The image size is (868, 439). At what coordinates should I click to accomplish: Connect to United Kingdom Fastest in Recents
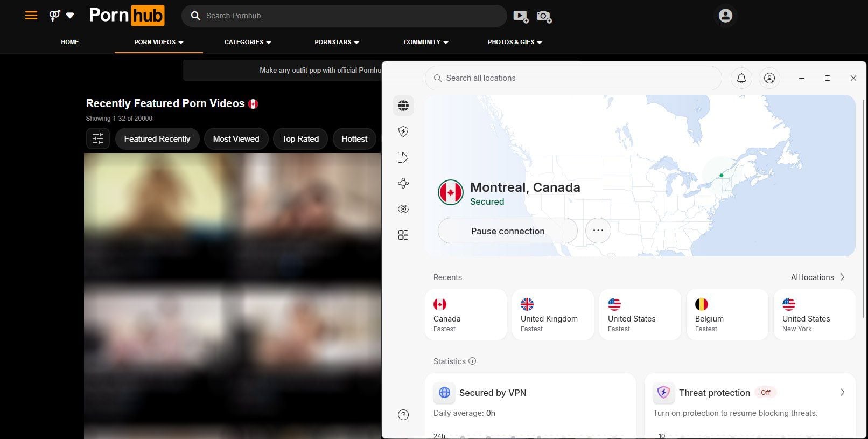tap(553, 315)
